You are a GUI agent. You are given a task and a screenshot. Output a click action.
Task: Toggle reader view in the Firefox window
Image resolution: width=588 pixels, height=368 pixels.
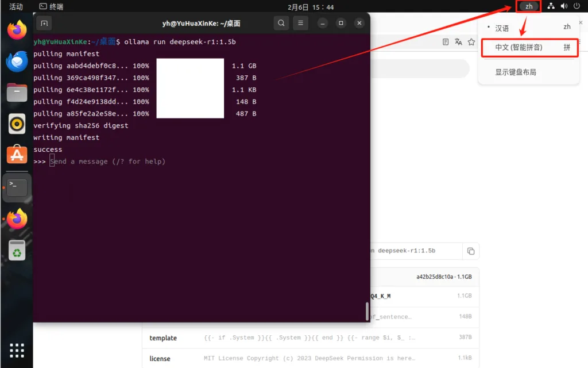(x=446, y=41)
